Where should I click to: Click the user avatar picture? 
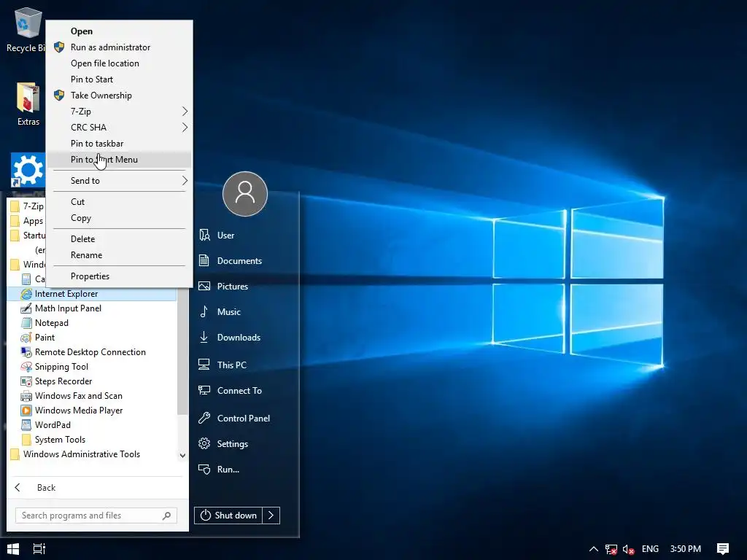click(245, 194)
